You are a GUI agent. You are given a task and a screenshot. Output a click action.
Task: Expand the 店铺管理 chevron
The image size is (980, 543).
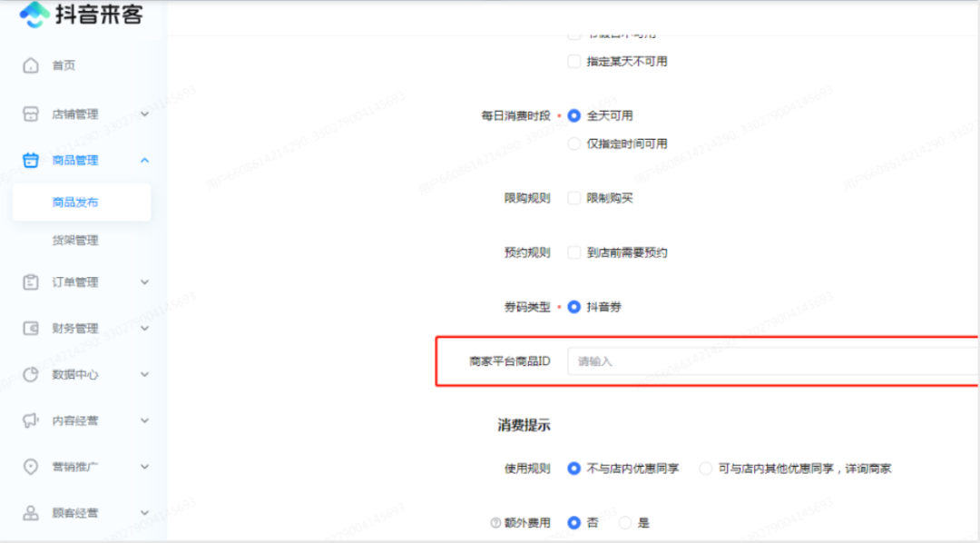144,114
